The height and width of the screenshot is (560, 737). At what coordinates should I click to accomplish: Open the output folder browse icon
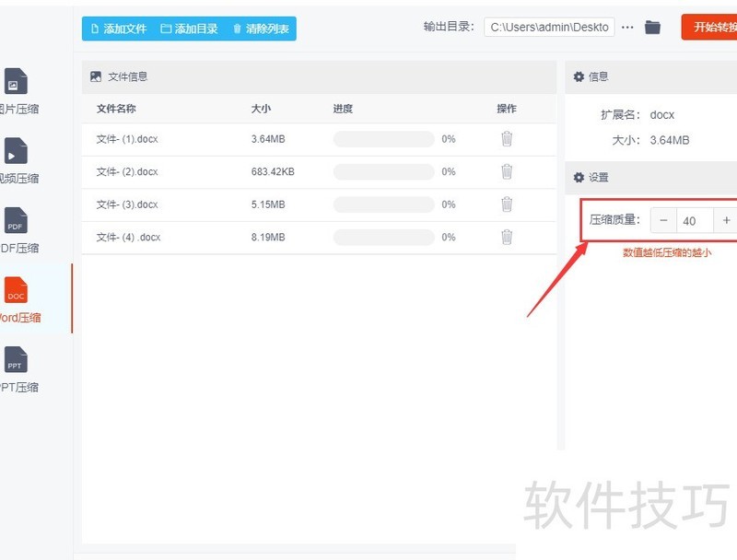pyautogui.click(x=652, y=27)
